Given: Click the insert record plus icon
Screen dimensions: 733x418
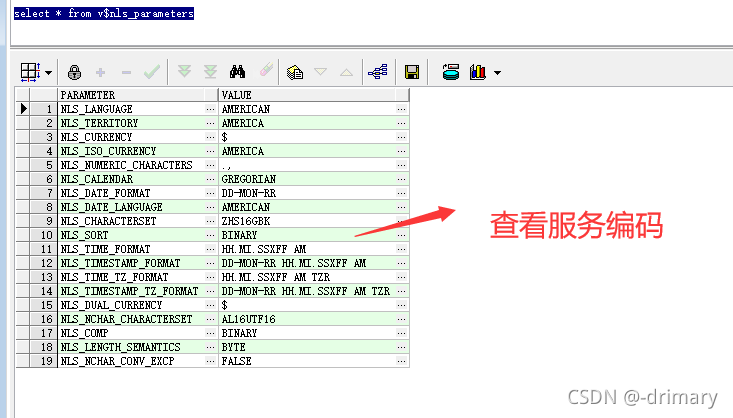Looking at the screenshot, I should click(x=100, y=72).
